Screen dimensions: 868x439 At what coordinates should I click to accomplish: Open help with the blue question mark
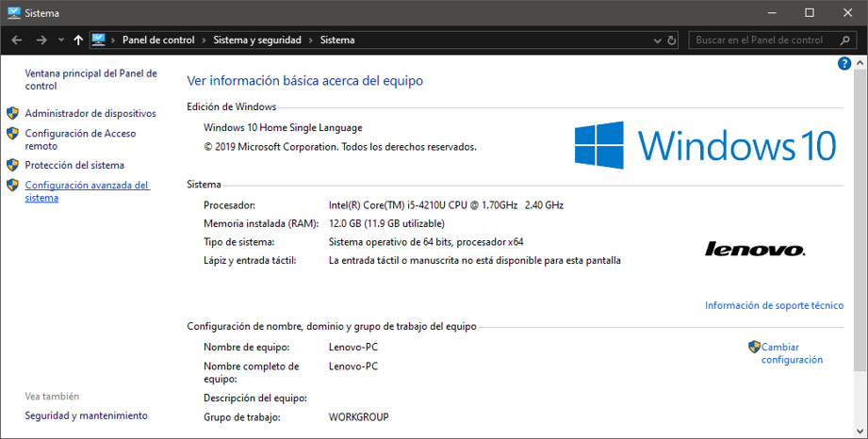click(844, 64)
